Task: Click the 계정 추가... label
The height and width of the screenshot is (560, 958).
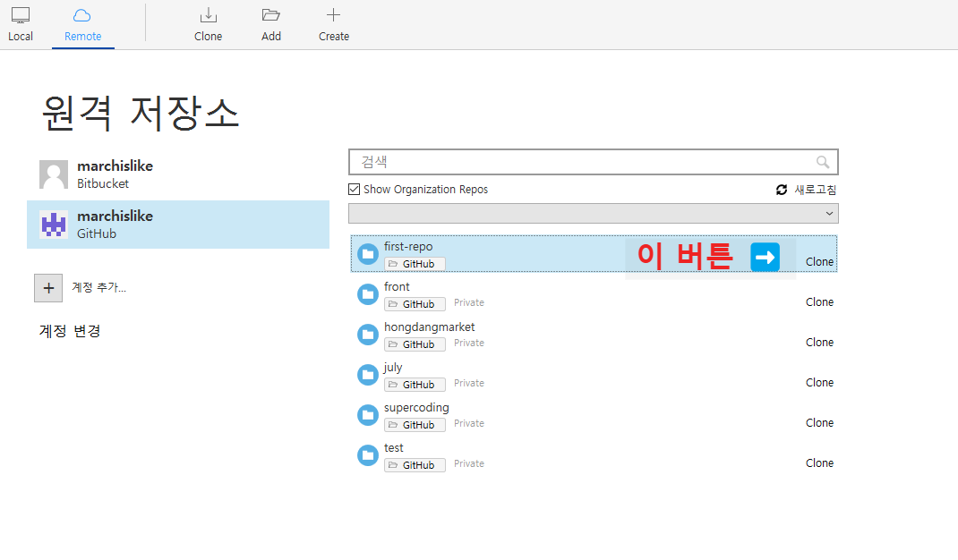Action: point(99,288)
